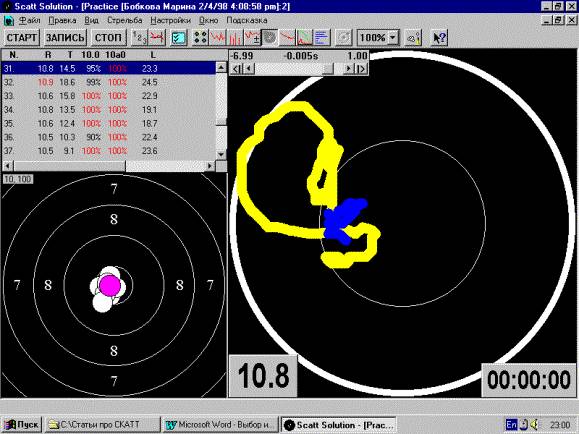This screenshot has width=579, height=434.
Task: Click the trace time slider thumb
Action: 328,69
